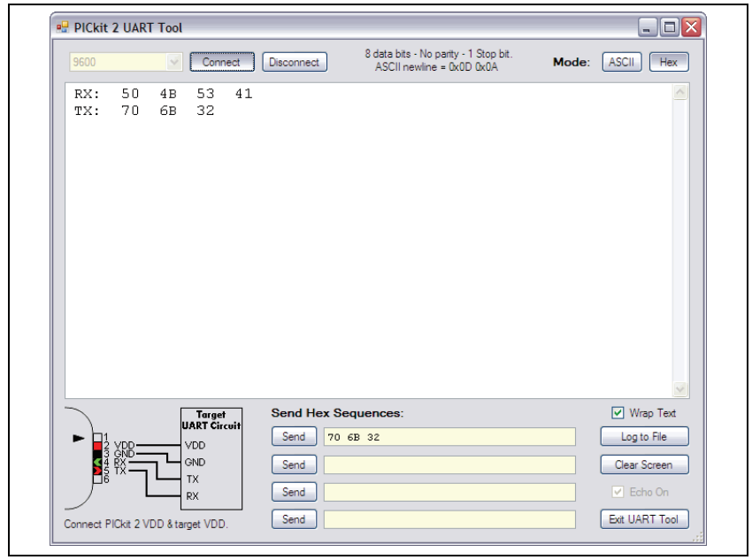The width and height of the screenshot is (752, 560).
Task: Click the second empty hex sequence field
Action: [x=449, y=464]
